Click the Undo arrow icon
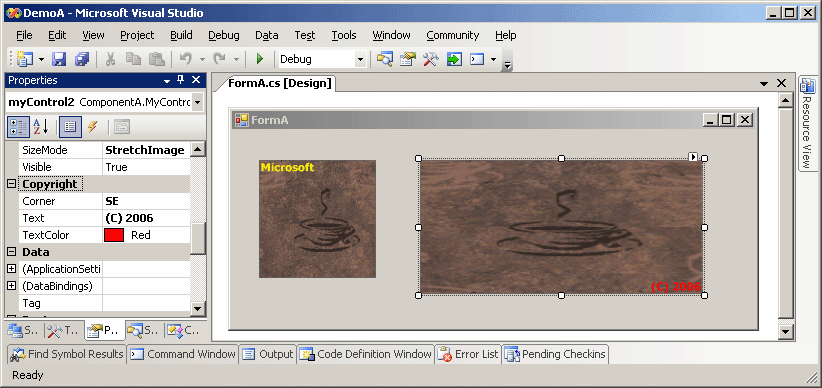 coord(185,59)
